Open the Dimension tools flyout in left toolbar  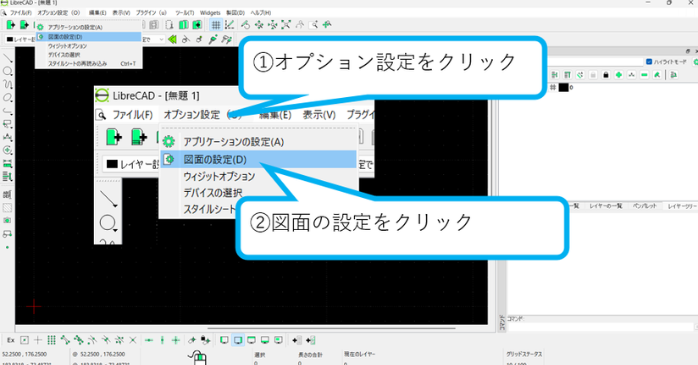click(x=8, y=137)
